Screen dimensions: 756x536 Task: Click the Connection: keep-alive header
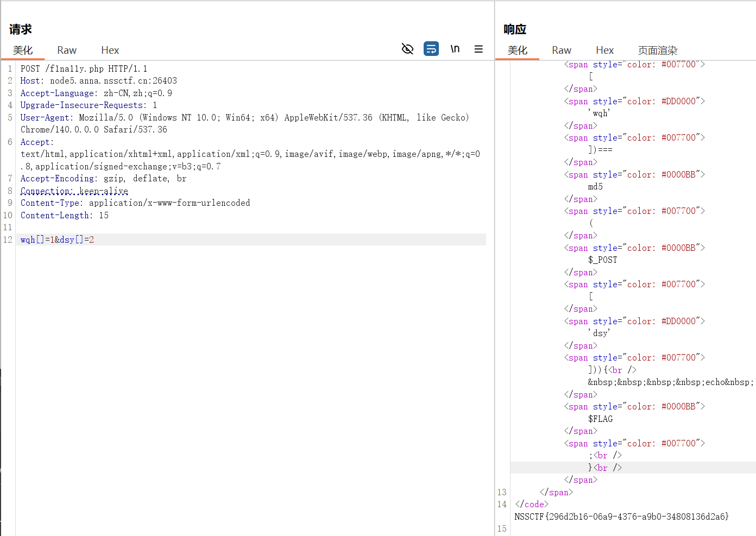click(74, 191)
